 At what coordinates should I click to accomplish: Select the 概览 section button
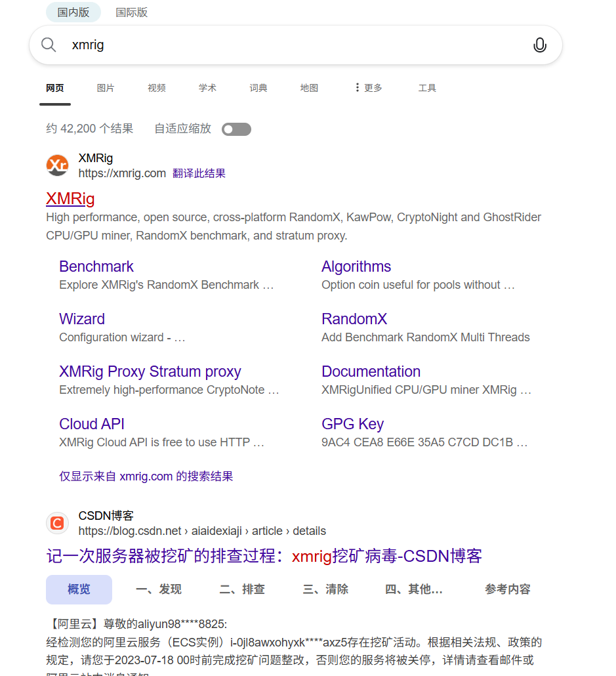(x=79, y=589)
